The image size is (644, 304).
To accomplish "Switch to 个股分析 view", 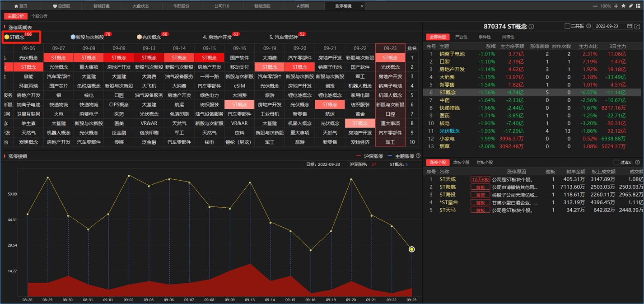I will click(x=39, y=16).
